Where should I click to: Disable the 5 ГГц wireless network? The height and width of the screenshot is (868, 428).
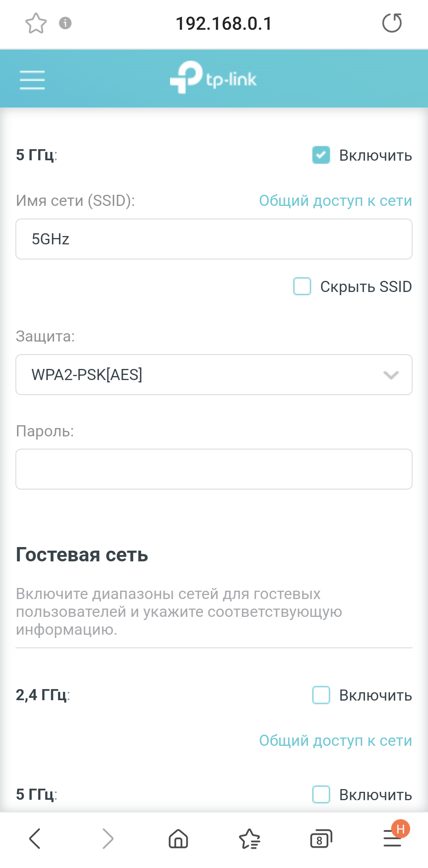(321, 155)
